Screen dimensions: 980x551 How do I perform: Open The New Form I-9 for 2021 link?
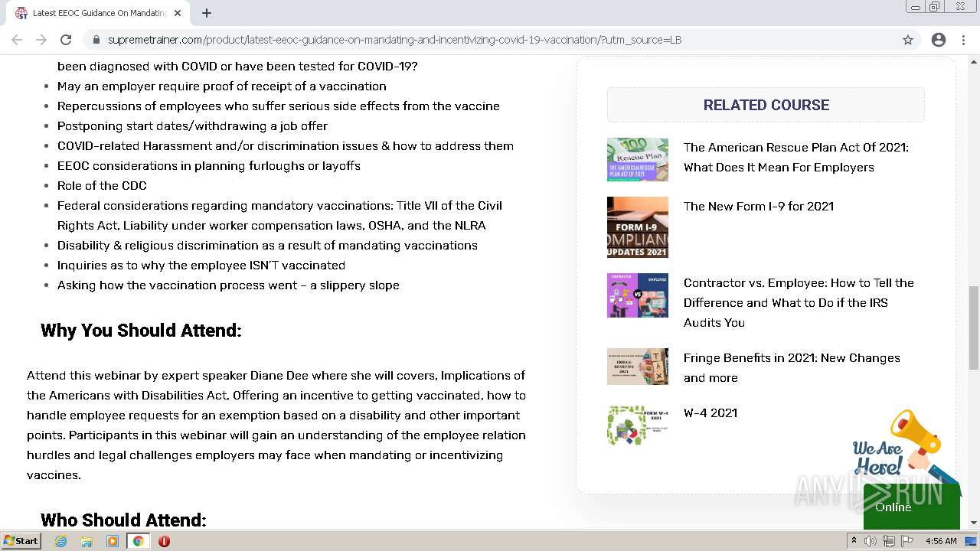[x=759, y=206]
